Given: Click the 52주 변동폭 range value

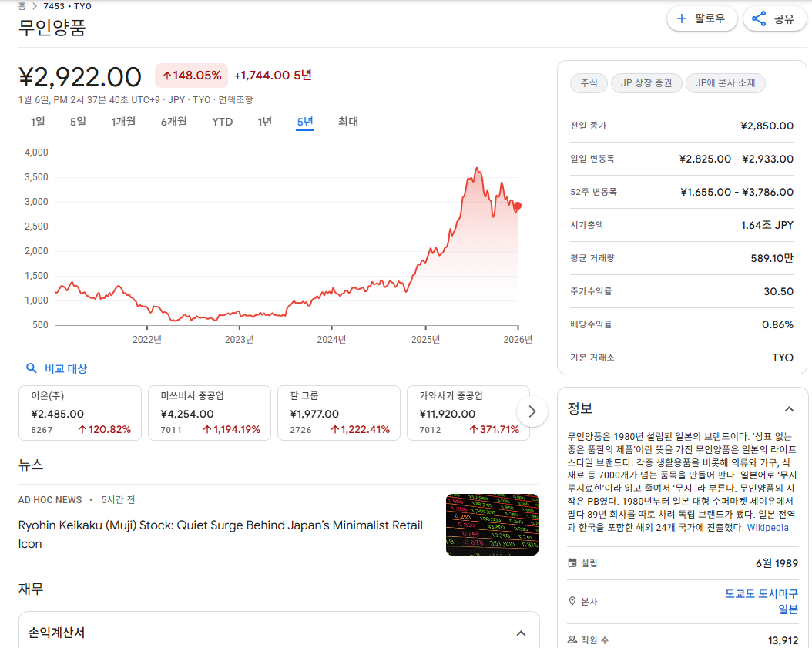Looking at the screenshot, I should pos(737,192).
